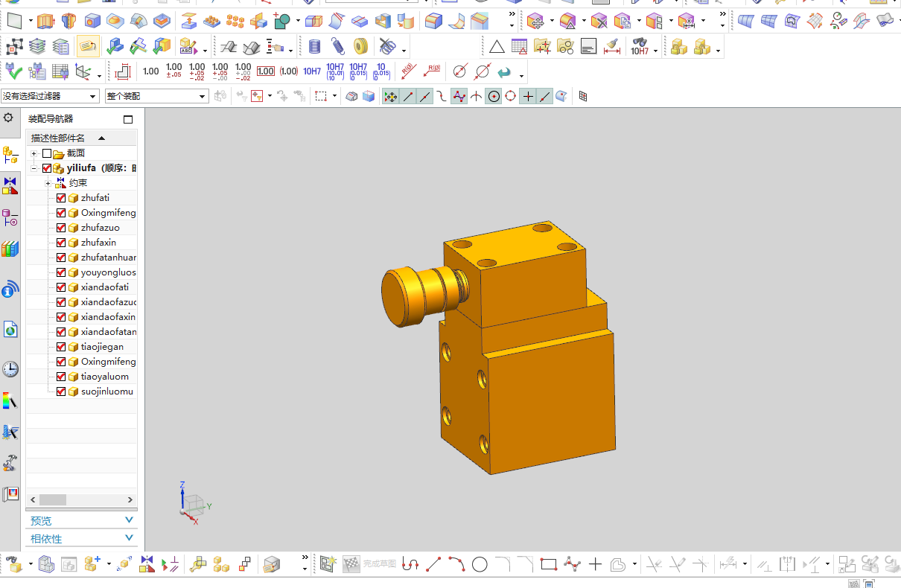Open the Reuse Library books sidebar icon
Viewport: 901px width, 588px height.
[x=10, y=249]
